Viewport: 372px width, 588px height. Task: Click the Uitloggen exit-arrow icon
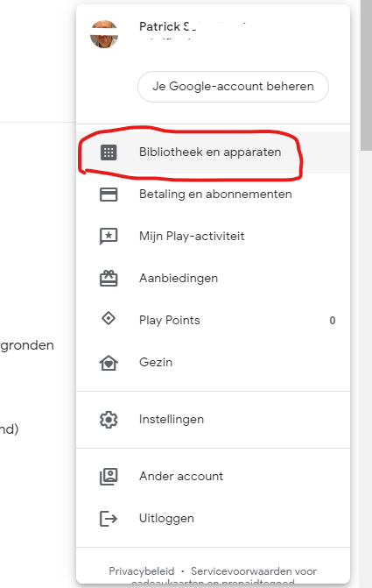pyautogui.click(x=109, y=519)
